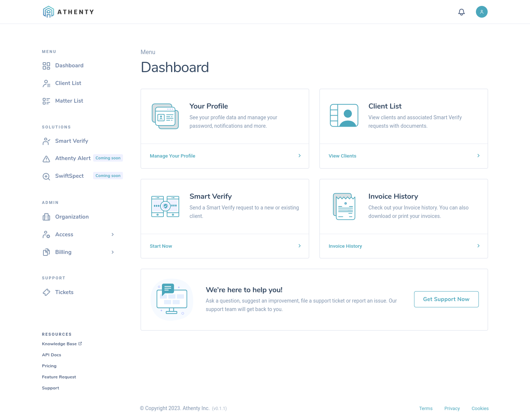Click the Athenty Alert warning icon
Image resolution: width=530 pixels, height=420 pixels.
pyautogui.click(x=46, y=159)
